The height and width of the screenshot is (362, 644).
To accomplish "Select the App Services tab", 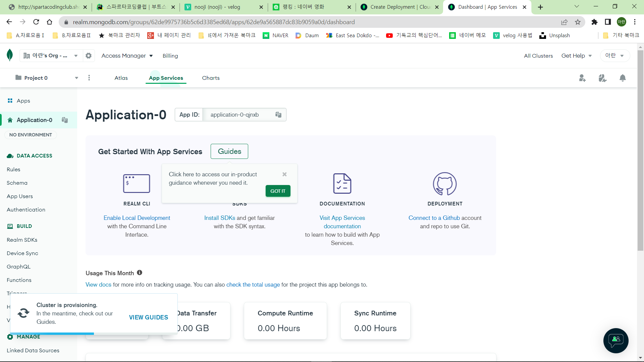I will pyautogui.click(x=166, y=78).
